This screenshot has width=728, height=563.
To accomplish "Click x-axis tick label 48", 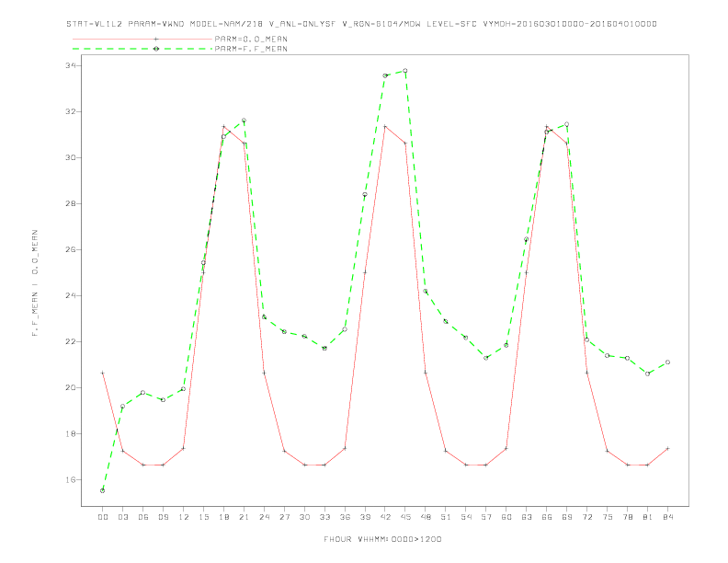I will tap(426, 517).
